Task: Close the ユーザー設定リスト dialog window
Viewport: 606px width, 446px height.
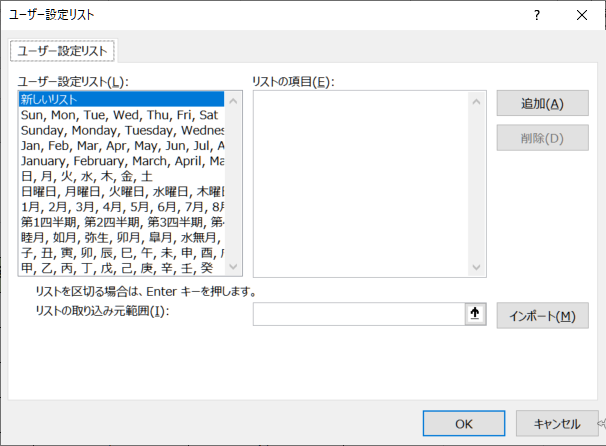Action: coord(583,15)
